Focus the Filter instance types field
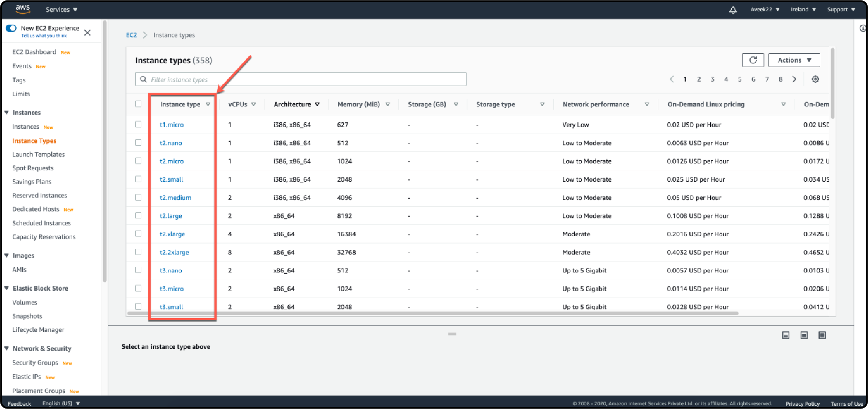The width and height of the screenshot is (868, 409). (x=301, y=80)
